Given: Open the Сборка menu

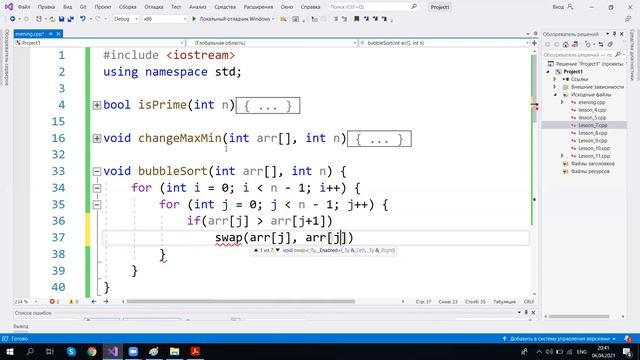Looking at the screenshot, I should [x=128, y=7].
